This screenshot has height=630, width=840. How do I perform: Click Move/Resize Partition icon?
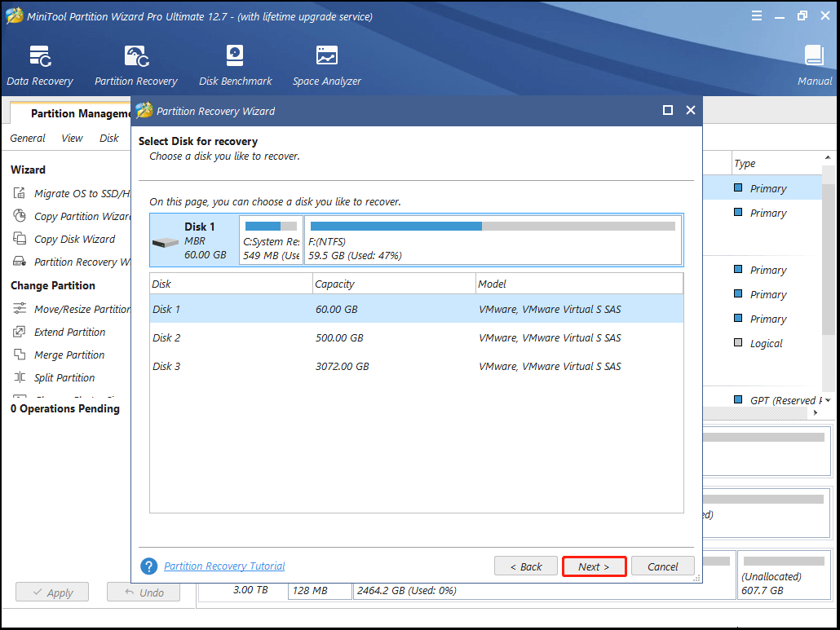(x=20, y=308)
